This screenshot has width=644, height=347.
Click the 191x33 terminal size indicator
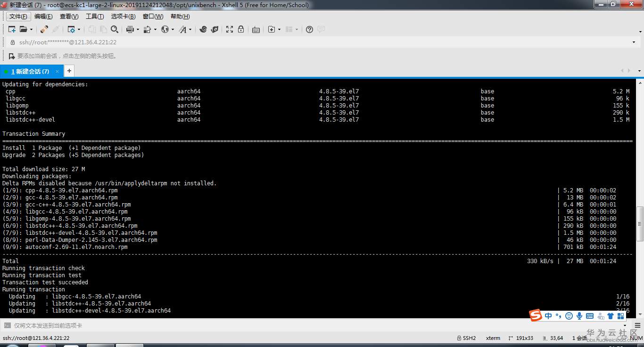point(521,338)
